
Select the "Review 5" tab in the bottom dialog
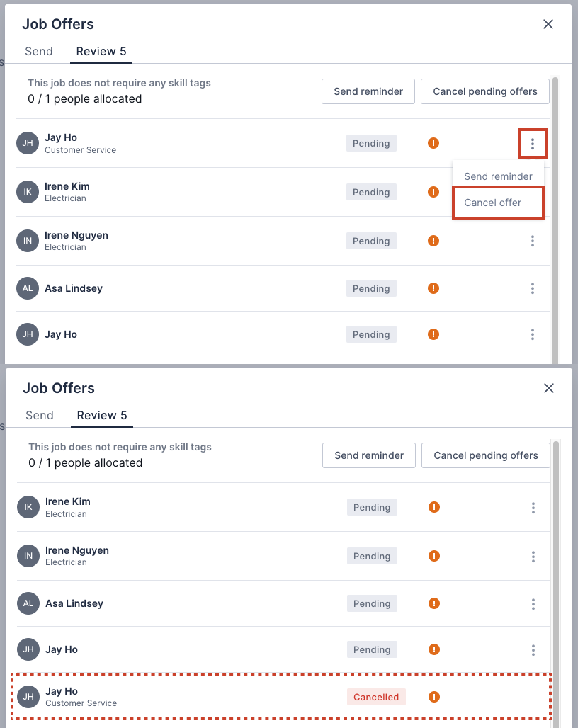pyautogui.click(x=102, y=416)
